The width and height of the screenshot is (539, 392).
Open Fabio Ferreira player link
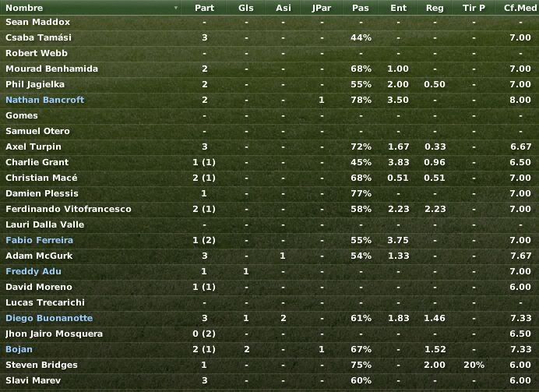click(x=39, y=240)
